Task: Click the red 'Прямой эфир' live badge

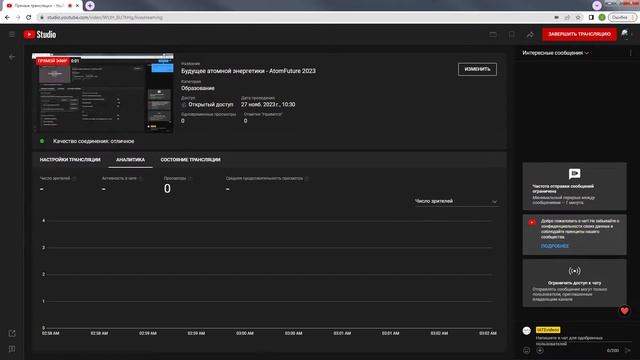Action: [53, 61]
